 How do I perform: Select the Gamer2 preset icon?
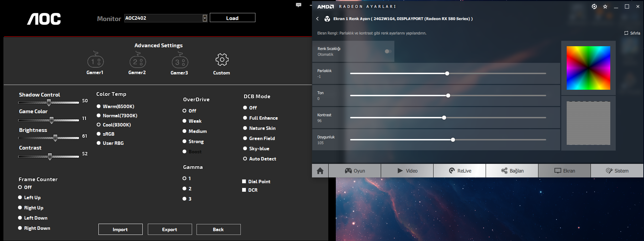point(138,60)
